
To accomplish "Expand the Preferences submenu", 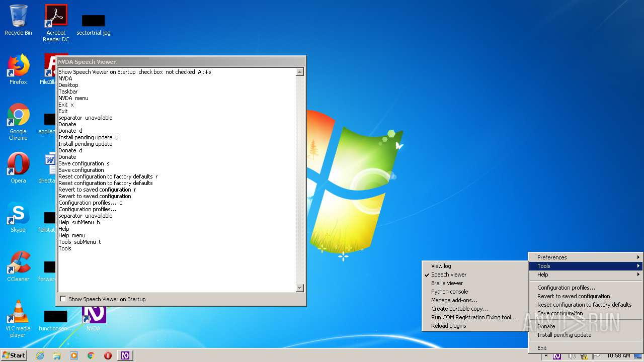I will tap(586, 257).
